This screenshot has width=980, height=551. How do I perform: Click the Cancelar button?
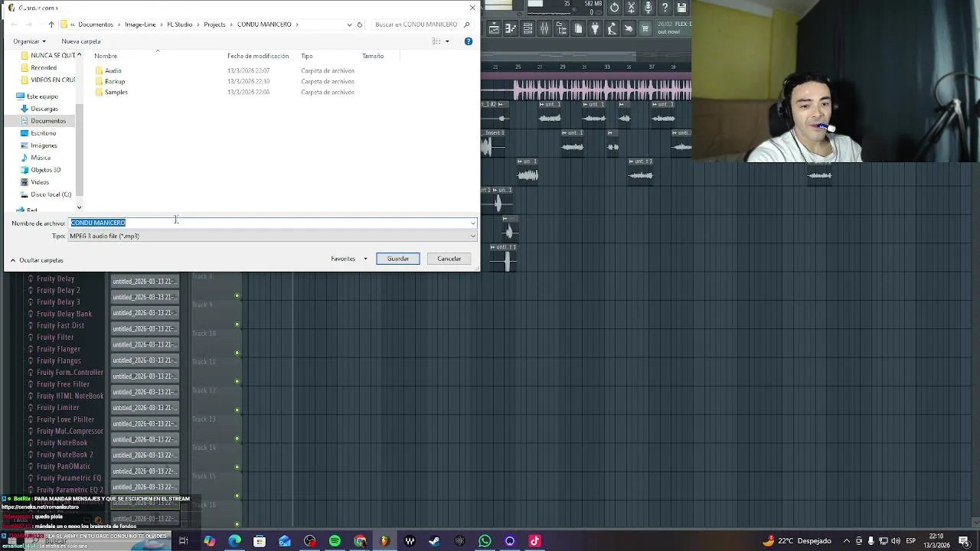tap(449, 259)
